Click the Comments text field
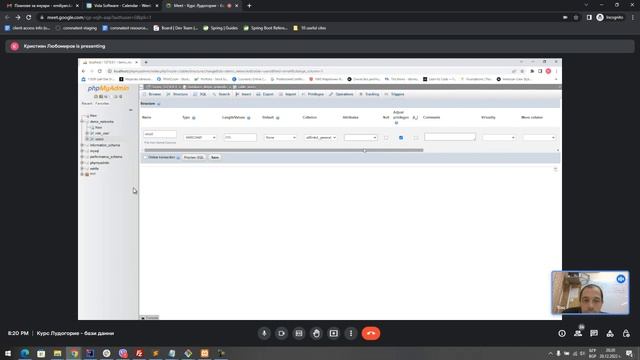Viewport: 640px width, 360px height. 450,137
